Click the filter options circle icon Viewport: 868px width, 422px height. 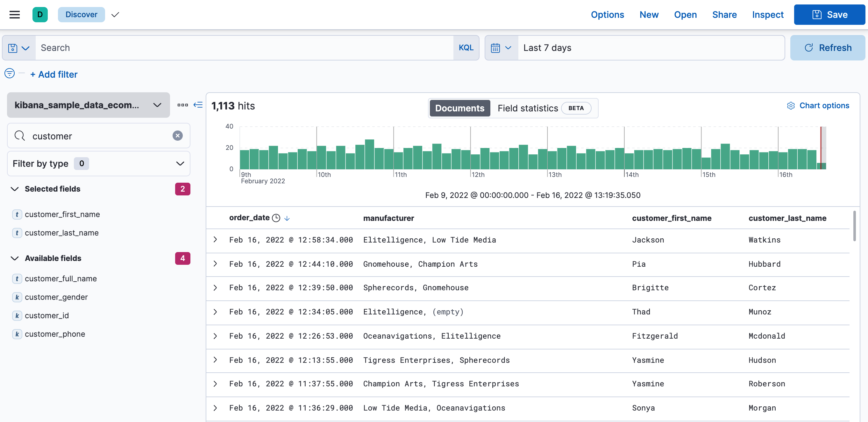point(10,74)
